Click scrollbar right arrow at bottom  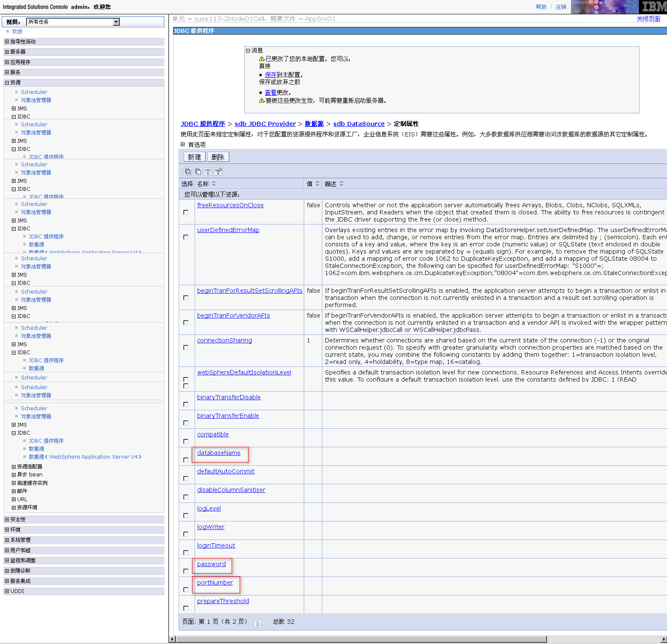(664, 639)
